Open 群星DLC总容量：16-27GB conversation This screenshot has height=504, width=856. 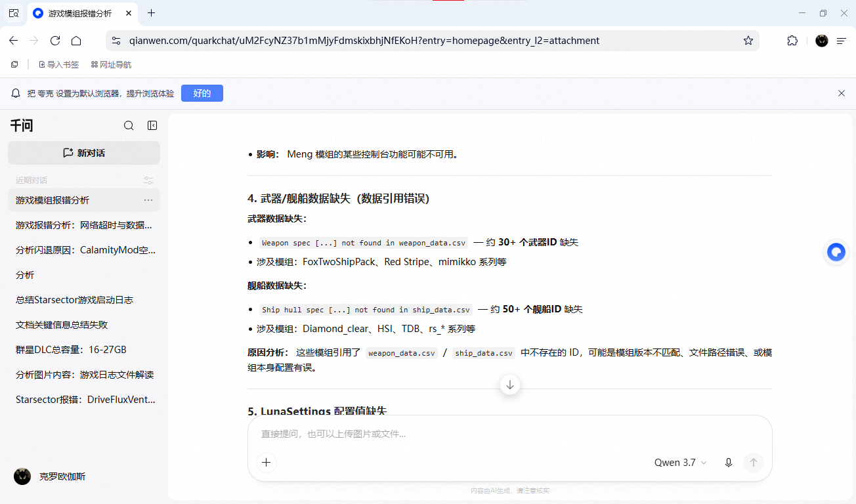pos(84,350)
